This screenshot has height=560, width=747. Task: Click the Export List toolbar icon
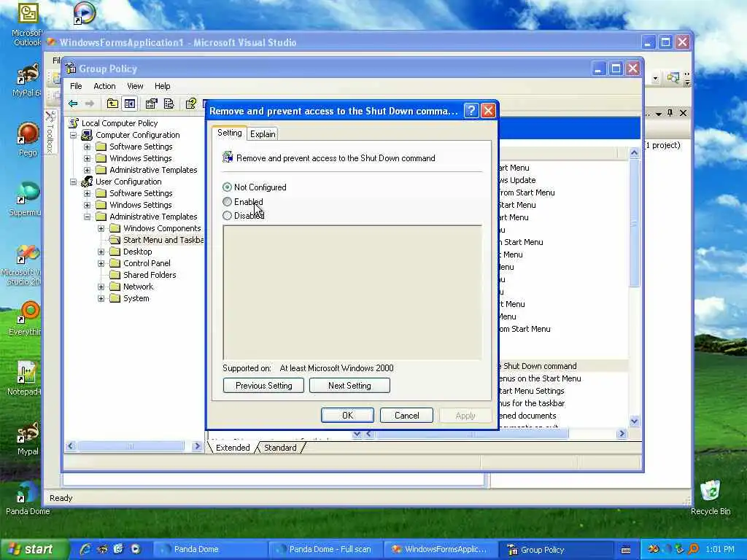point(169,104)
